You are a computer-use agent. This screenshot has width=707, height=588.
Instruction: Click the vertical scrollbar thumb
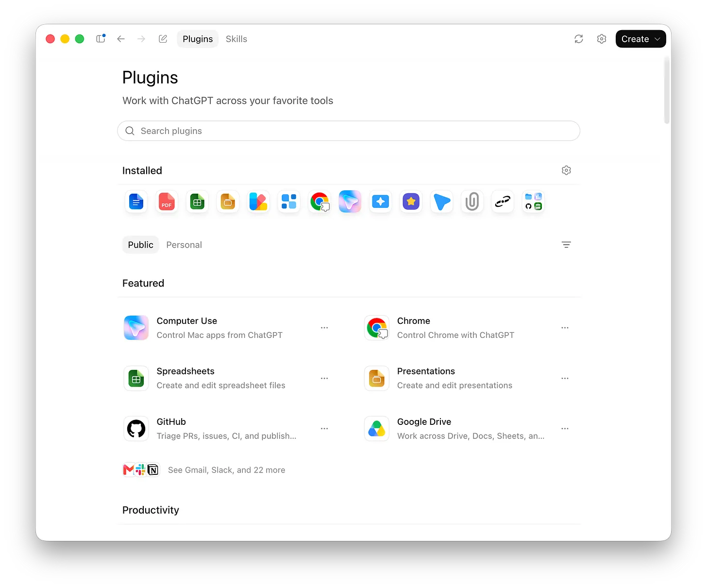[667, 91]
